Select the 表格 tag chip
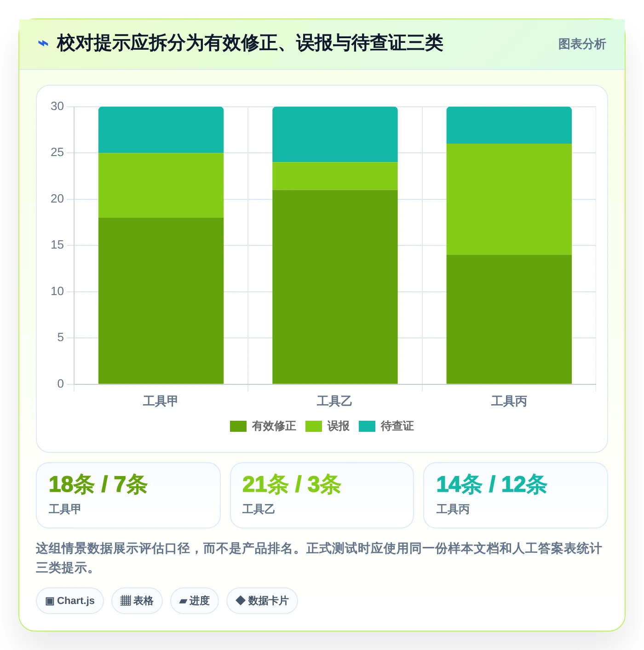This screenshot has width=644, height=650. pos(137,601)
